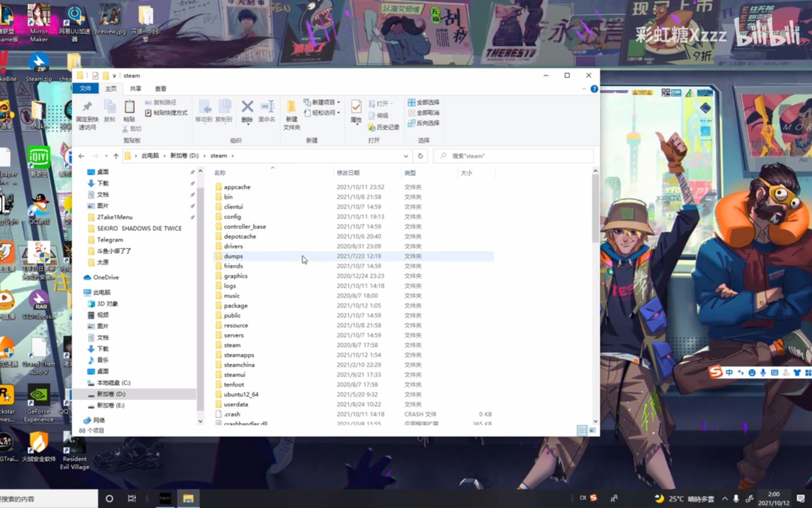This screenshot has width=812, height=508.
Task: Click Copy path (复制路径) in ribbon
Action: [160, 102]
